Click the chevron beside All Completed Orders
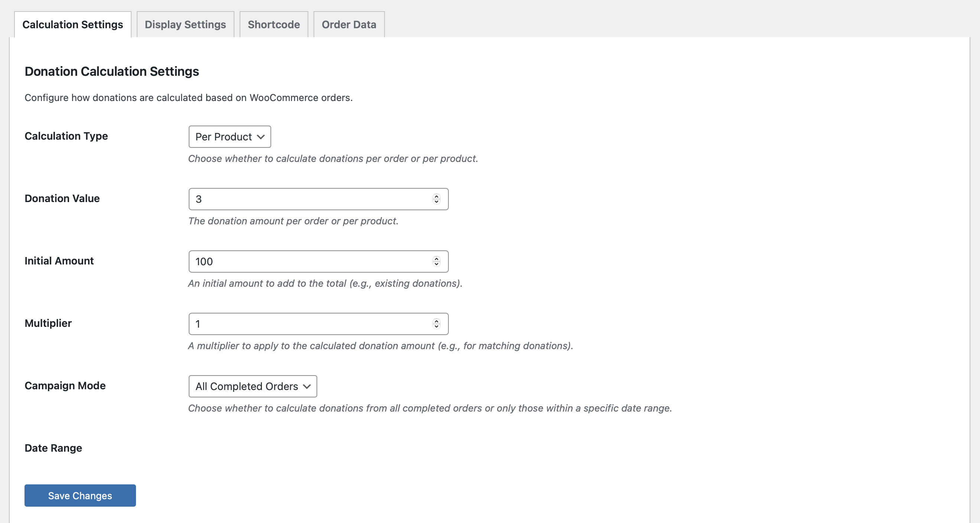Image resolution: width=980 pixels, height=523 pixels. pyautogui.click(x=306, y=386)
